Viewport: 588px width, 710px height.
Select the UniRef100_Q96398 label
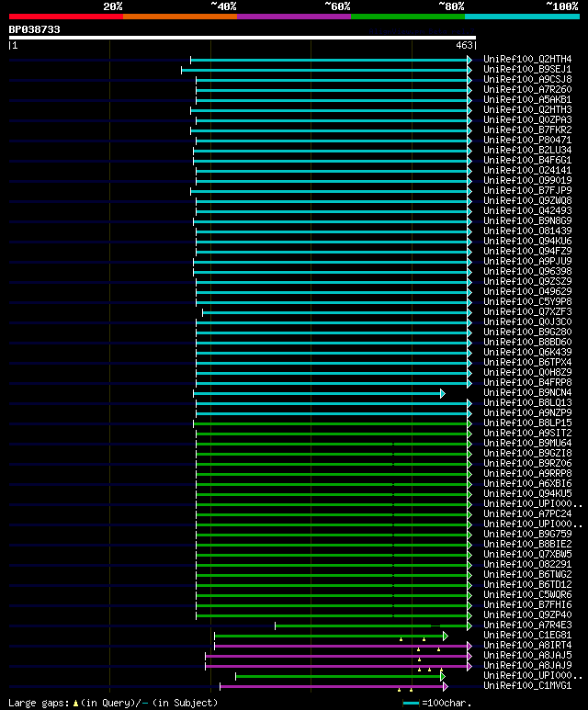[527, 271]
